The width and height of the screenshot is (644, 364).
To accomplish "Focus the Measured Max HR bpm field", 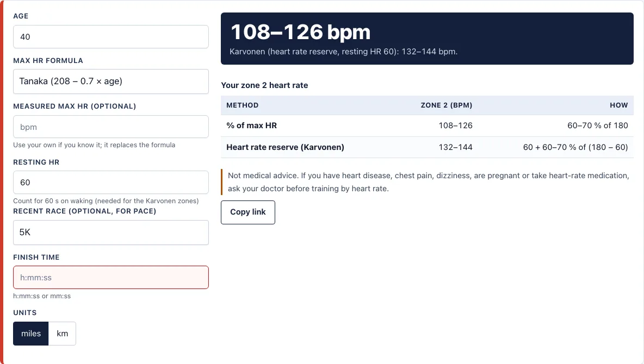I will pos(111,127).
